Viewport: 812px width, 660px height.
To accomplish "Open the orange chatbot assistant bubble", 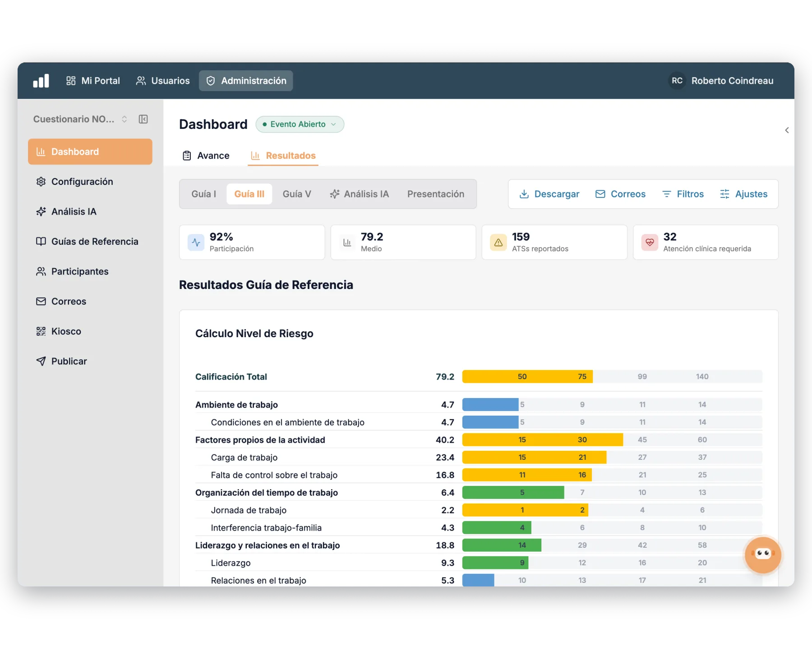I will click(763, 555).
